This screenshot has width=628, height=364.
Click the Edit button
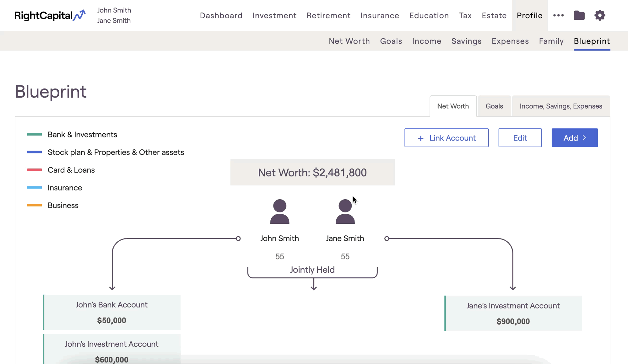(520, 138)
